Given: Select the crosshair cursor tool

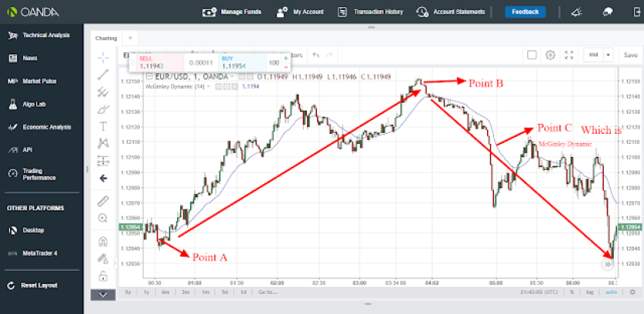Looking at the screenshot, I should 103,57.
